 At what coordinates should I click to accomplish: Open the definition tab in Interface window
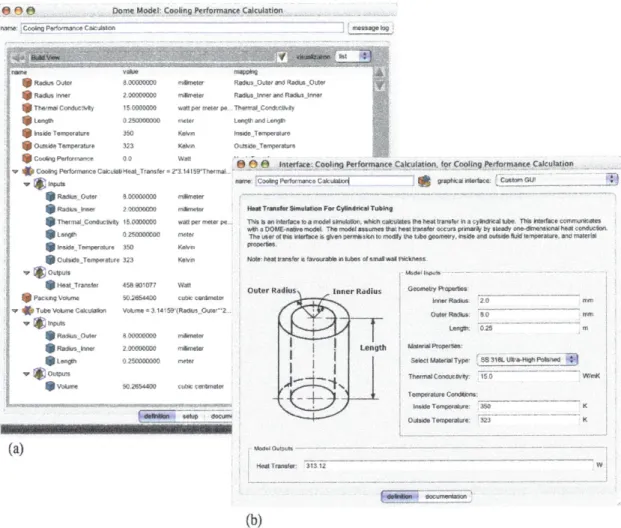[x=399, y=496]
